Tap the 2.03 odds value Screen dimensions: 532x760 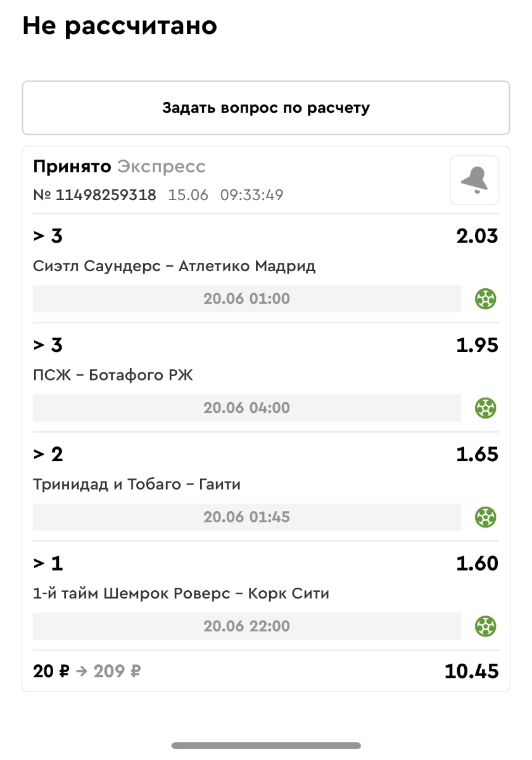coord(477,236)
